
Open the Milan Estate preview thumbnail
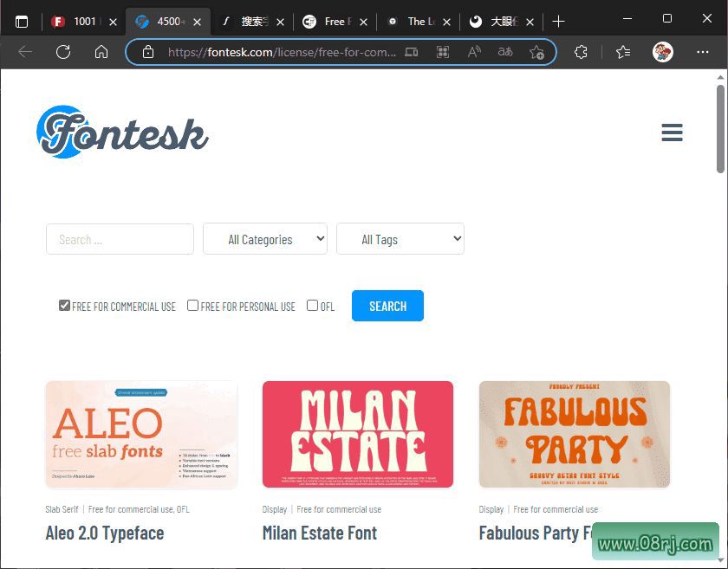point(357,435)
